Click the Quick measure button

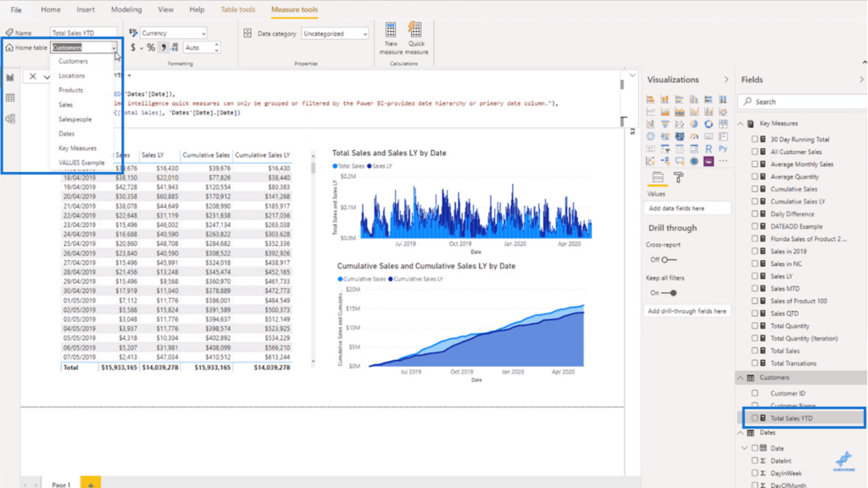pos(416,38)
